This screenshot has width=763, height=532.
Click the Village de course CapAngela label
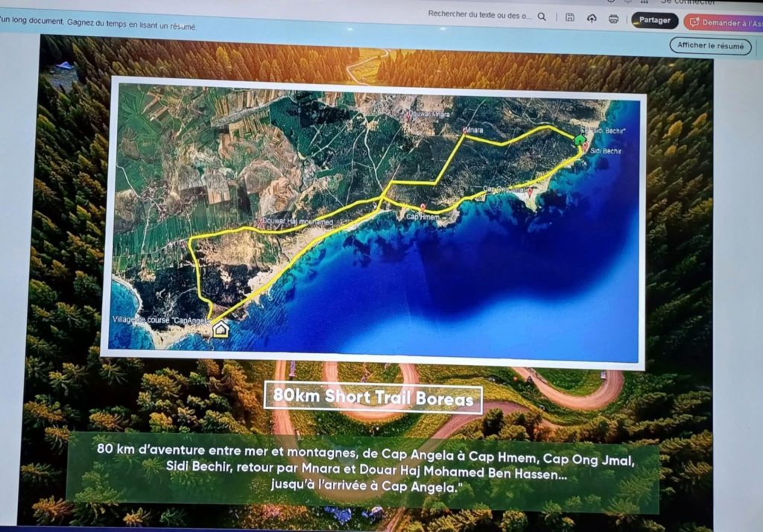[x=156, y=320]
